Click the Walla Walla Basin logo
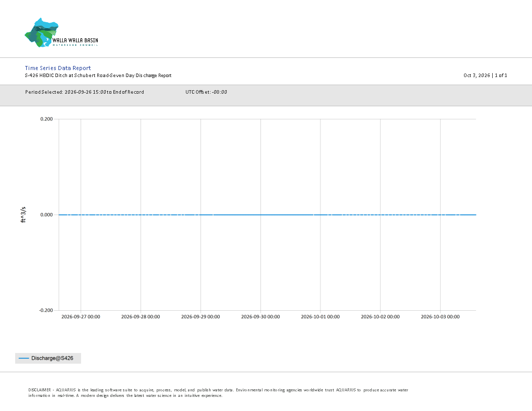The width and height of the screenshot is (532, 411). pyautogui.click(x=61, y=33)
